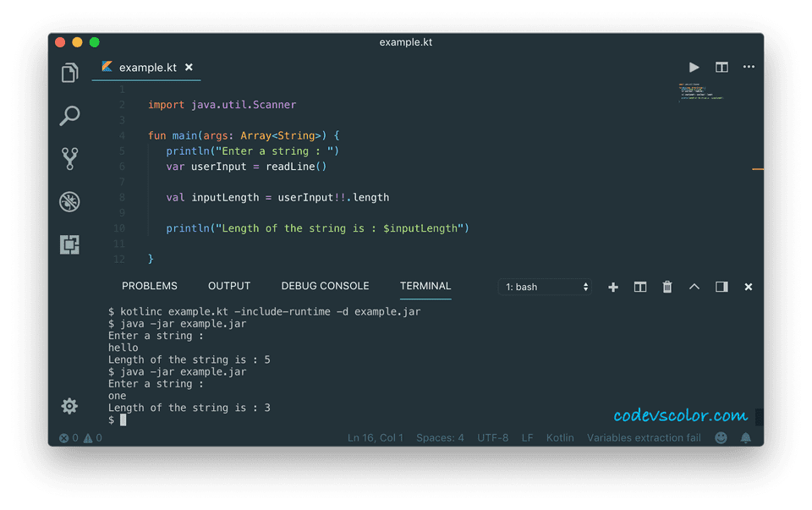Kill the terminal using the trash icon
The image size is (812, 510).
coord(667,287)
